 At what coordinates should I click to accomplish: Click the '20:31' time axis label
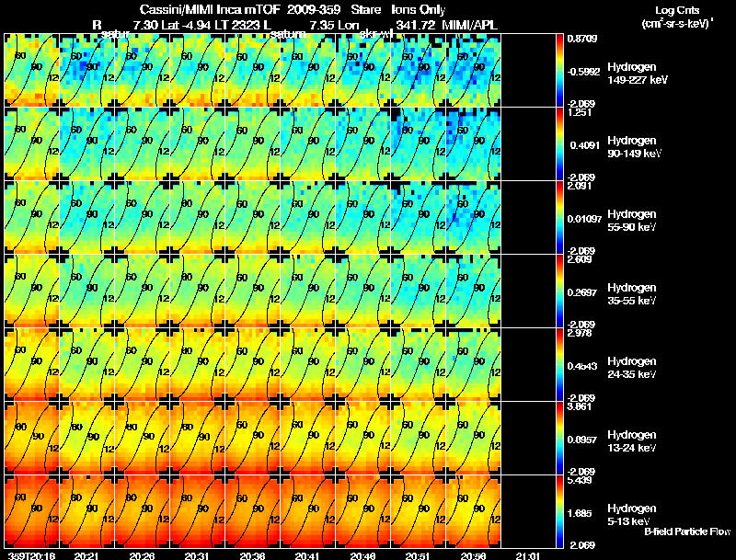point(197,555)
